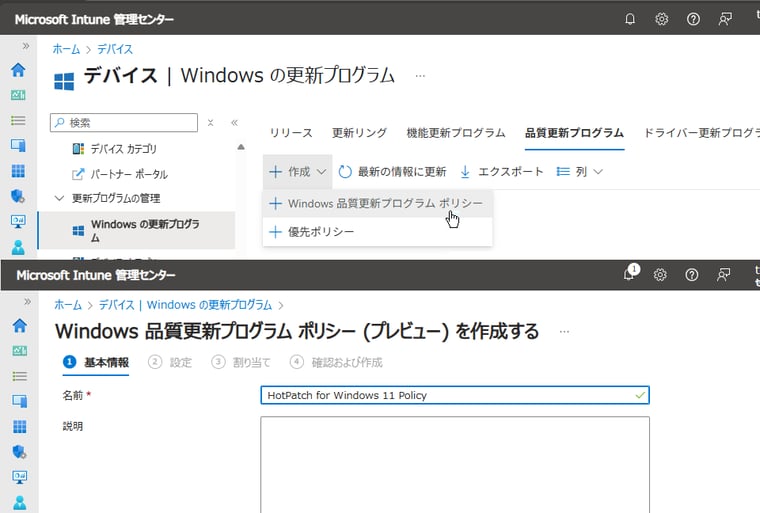Go to wizard step 3 割り当て
The image size is (760, 513).
click(241, 362)
